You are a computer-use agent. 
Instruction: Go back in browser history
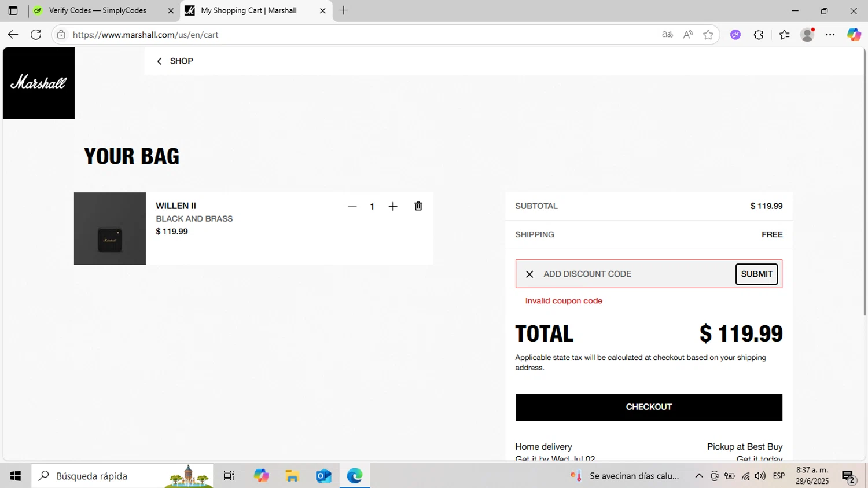point(13,35)
